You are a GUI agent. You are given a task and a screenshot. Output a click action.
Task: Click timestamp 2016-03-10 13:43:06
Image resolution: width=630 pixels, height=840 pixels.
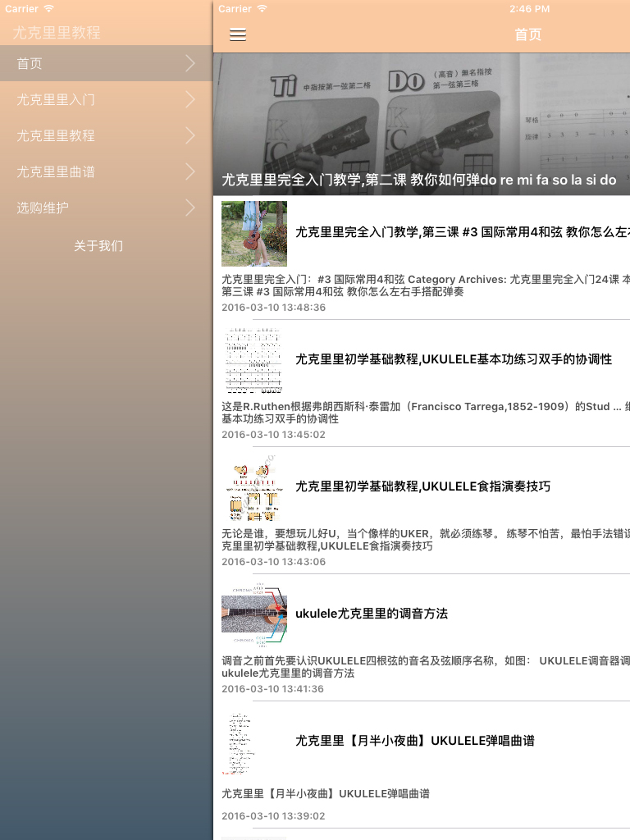pos(274,561)
